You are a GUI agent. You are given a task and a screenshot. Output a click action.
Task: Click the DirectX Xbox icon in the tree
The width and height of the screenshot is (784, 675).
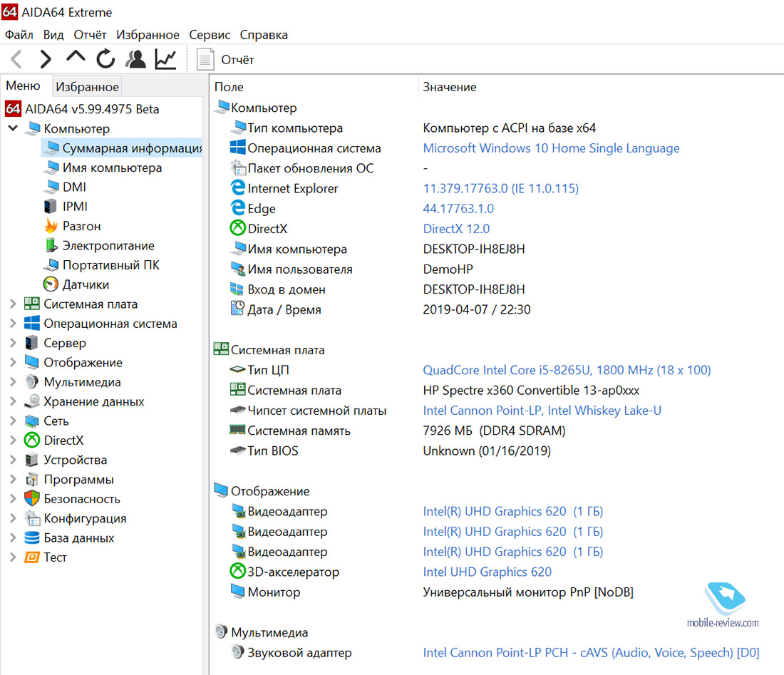click(32, 440)
